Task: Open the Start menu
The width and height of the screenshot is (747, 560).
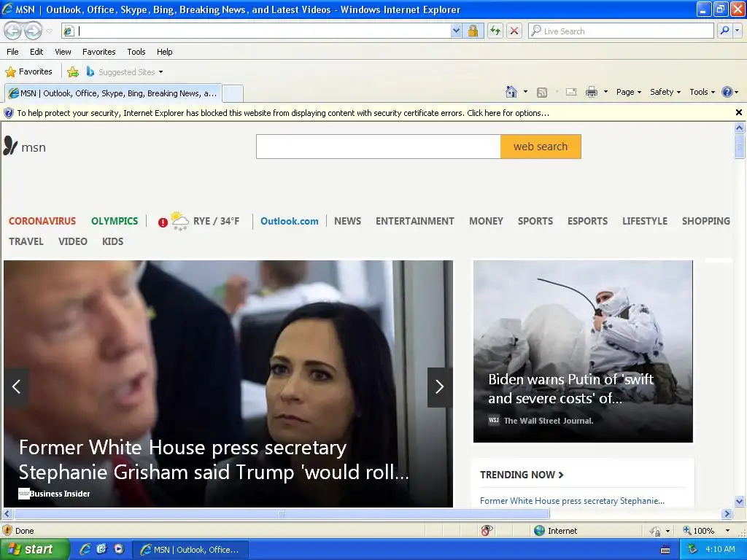Action: pyautogui.click(x=34, y=549)
